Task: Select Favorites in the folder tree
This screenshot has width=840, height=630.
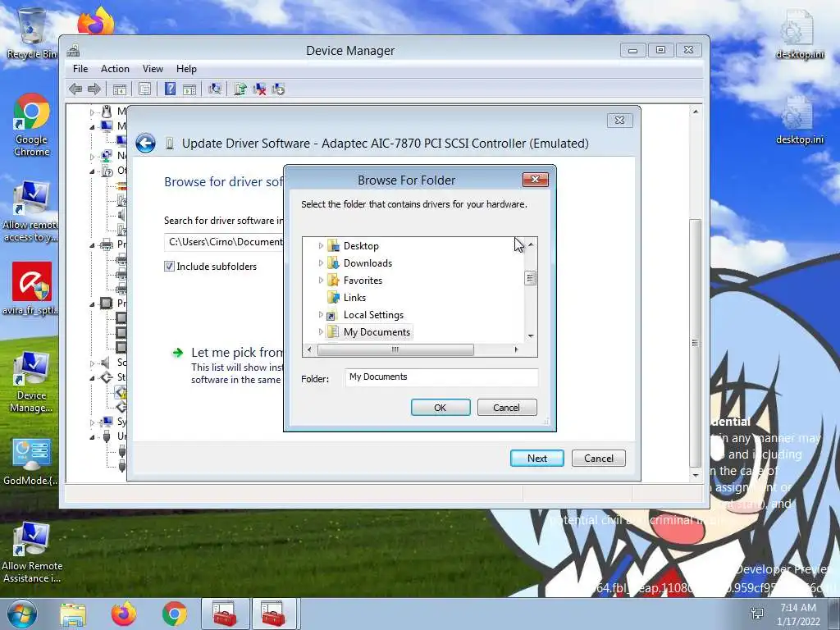Action: [363, 281]
